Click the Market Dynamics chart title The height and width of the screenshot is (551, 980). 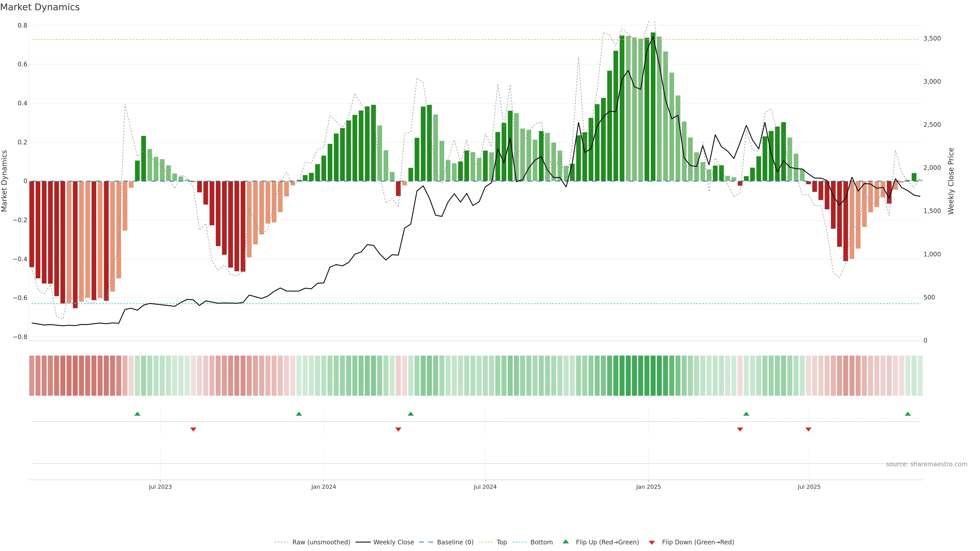(40, 7)
